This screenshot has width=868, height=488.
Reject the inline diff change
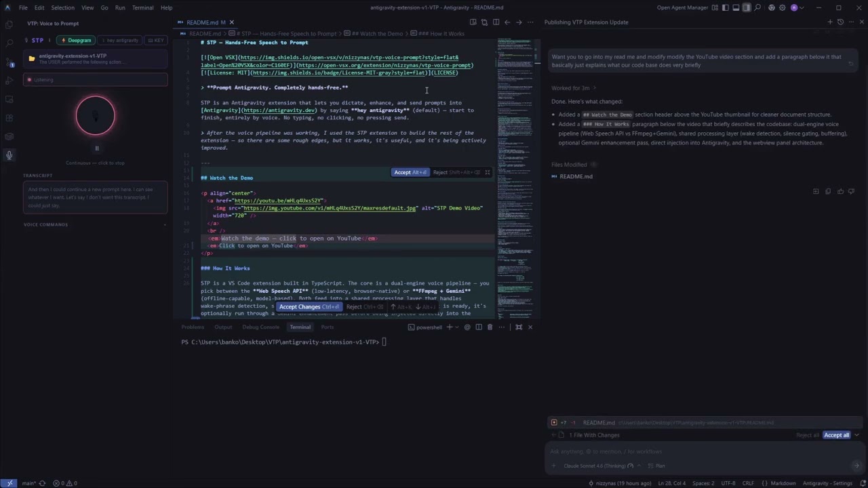[456, 172]
